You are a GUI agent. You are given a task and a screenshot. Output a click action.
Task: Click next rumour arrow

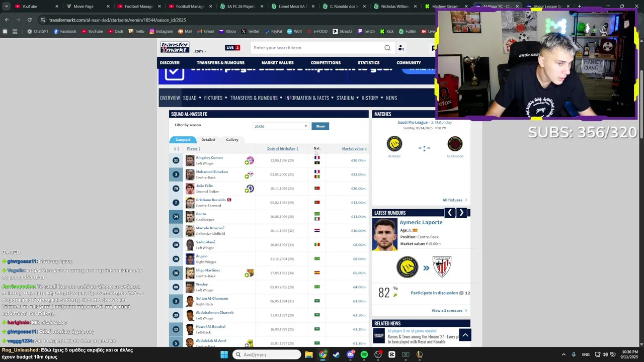click(x=461, y=213)
